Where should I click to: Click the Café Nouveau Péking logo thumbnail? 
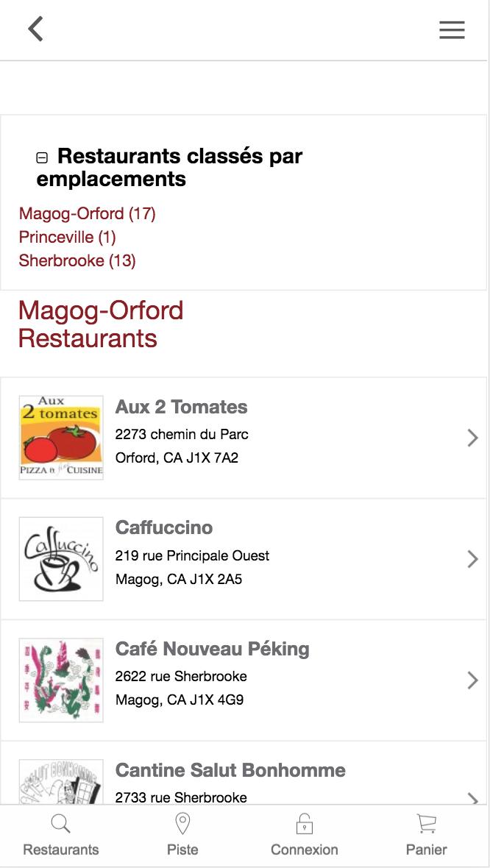click(x=61, y=680)
